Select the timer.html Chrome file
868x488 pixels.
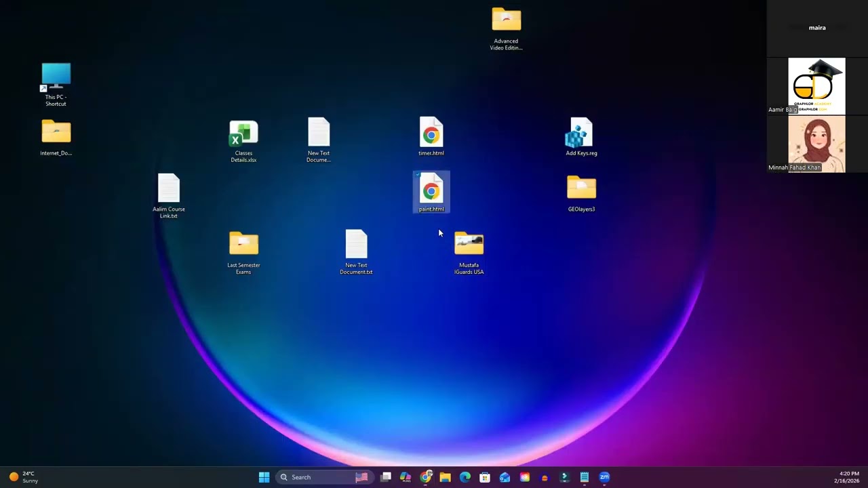pyautogui.click(x=431, y=136)
